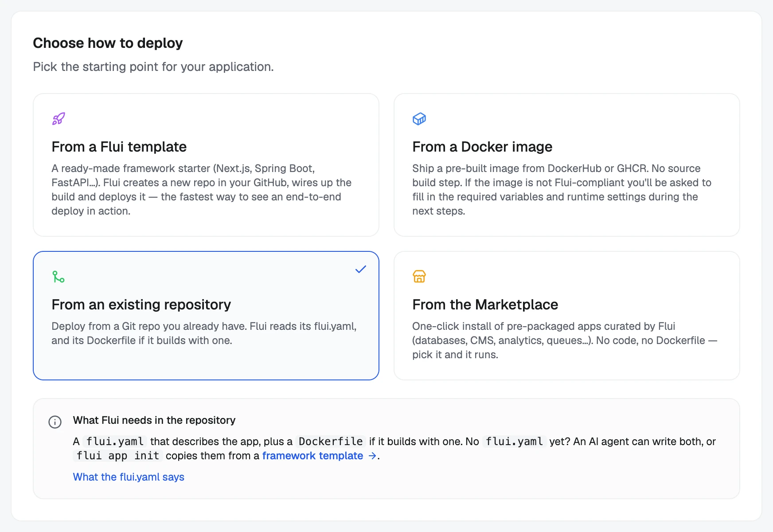This screenshot has width=773, height=532.
Task: Click the Marketplace description paragraph
Action: click(x=565, y=340)
